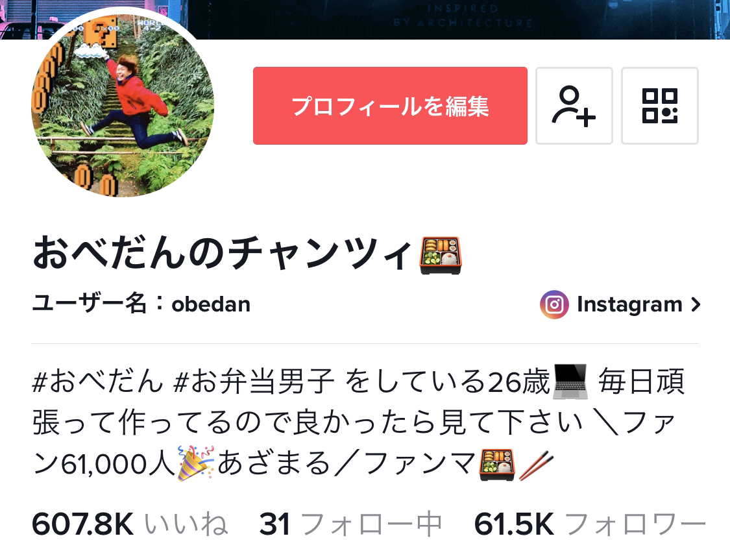
Task: Click the Instagram logo icon
Action: coord(554,304)
